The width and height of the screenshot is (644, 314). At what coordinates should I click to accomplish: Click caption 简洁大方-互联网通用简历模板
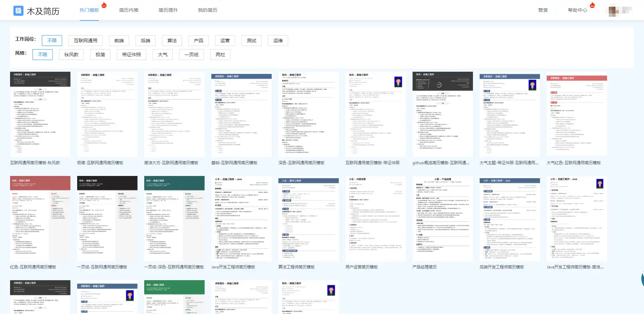click(171, 163)
